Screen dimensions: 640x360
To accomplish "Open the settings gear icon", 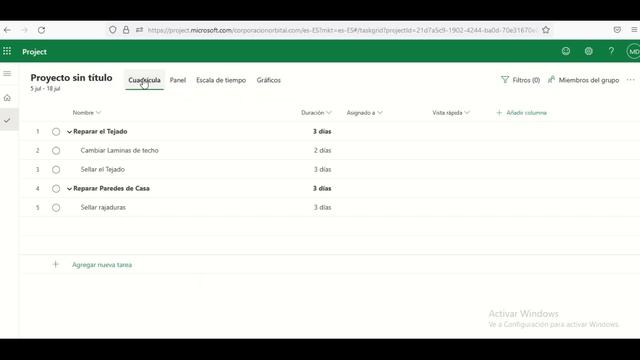I will click(589, 51).
